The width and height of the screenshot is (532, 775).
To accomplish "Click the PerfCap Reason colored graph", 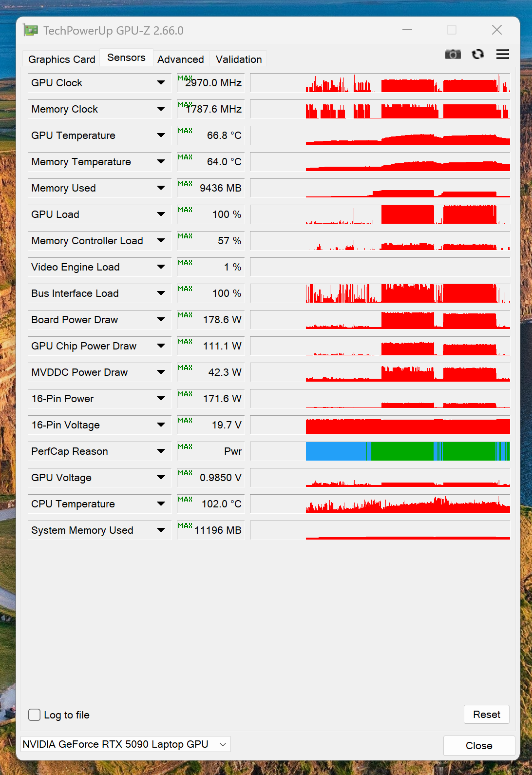I will 380,451.
